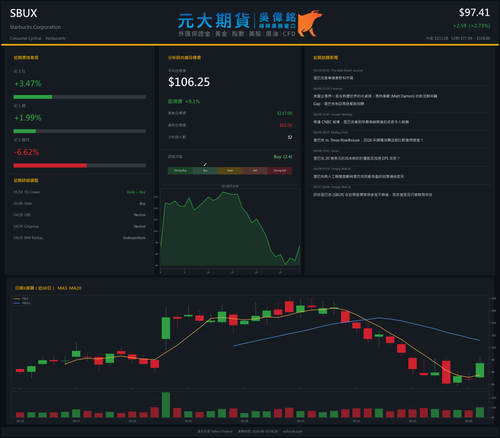Select the SBUX ticker symbol

pyautogui.click(x=23, y=13)
